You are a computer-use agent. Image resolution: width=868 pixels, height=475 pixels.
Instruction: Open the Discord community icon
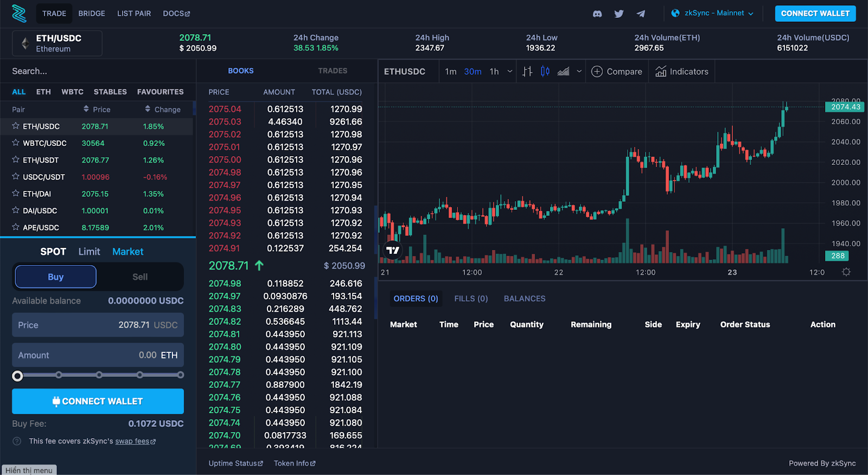coord(597,14)
